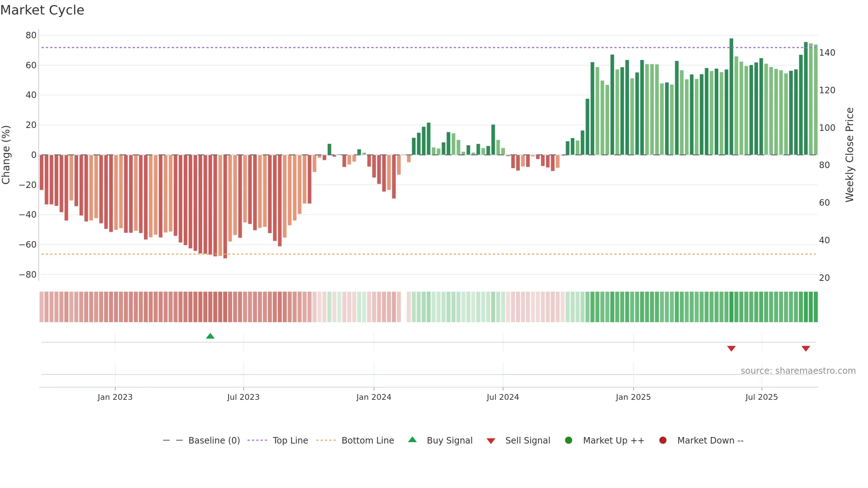Screen dimensions: 868x488
Task: Click the Jul 2024 axis label
Action: click(503, 397)
